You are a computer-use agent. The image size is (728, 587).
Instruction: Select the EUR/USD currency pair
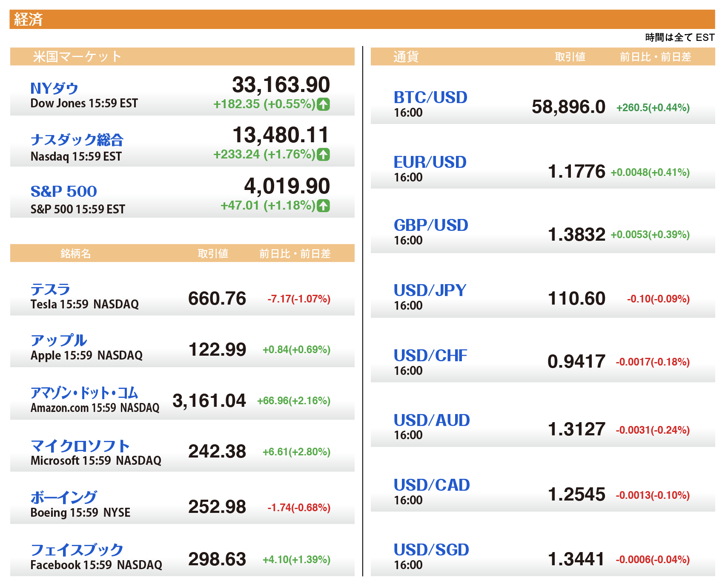[430, 162]
